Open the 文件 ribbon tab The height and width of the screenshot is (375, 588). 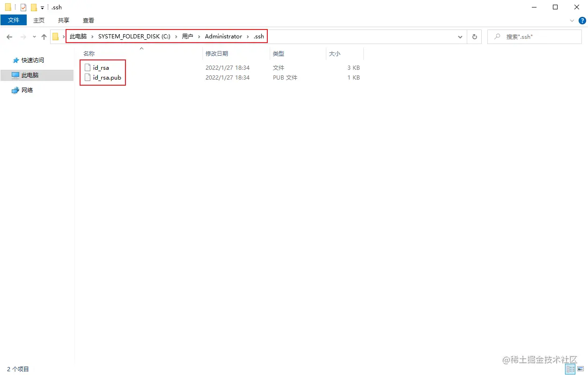tap(14, 20)
